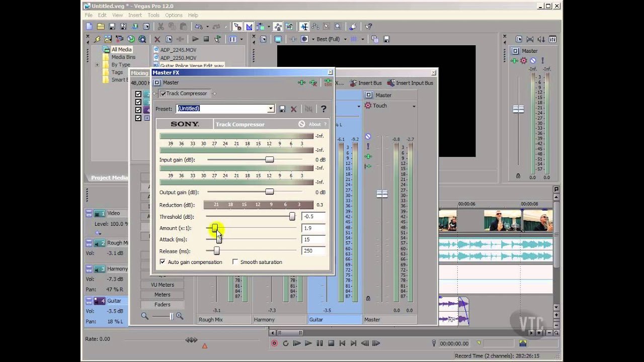Open the Preset dropdown in Track Compressor
Viewport: 644px width, 362px height.
click(x=270, y=109)
